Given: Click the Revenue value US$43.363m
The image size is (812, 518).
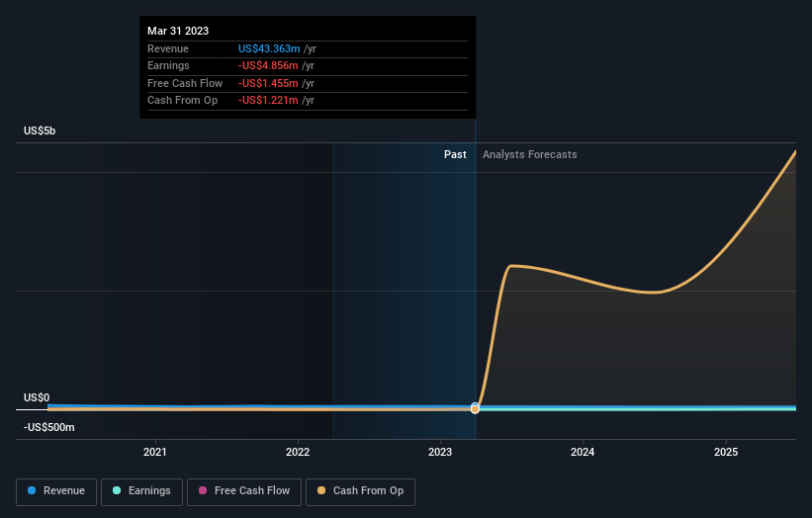Looking at the screenshot, I should 269,48.
